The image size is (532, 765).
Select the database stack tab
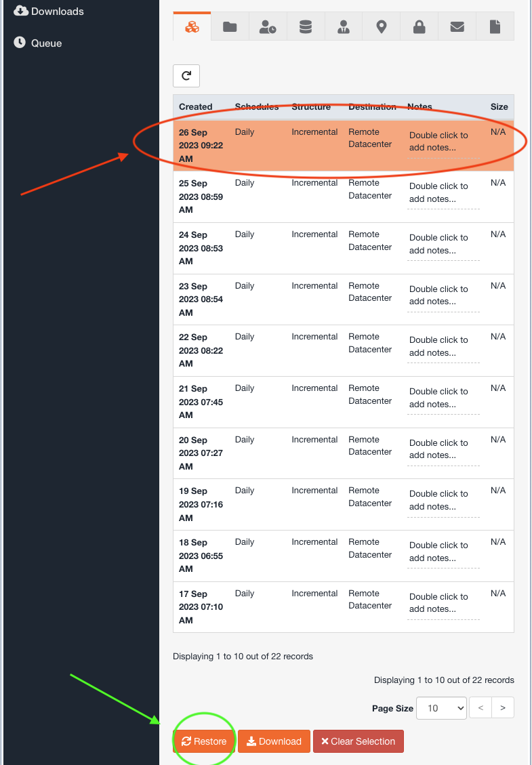click(x=306, y=26)
